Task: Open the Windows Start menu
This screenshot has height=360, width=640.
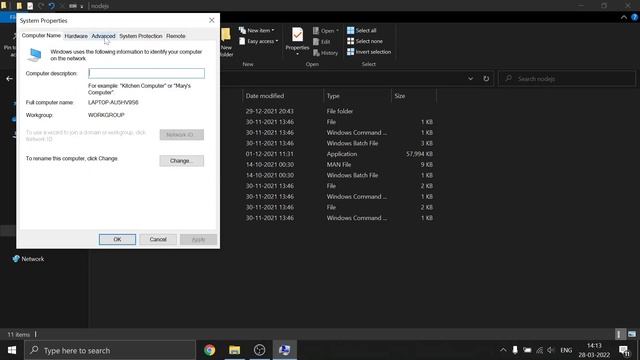Action: click(12, 350)
